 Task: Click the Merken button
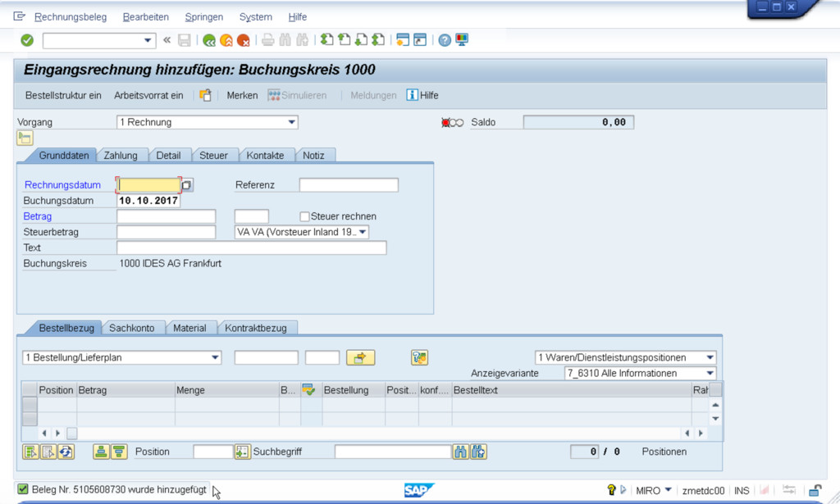(x=242, y=95)
